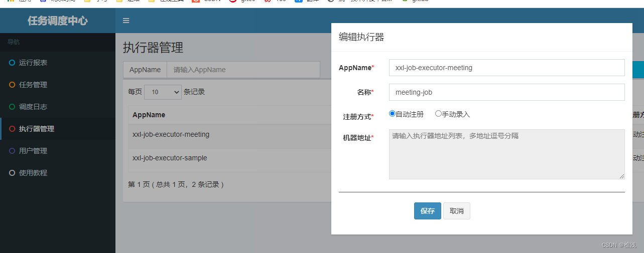The height and width of the screenshot is (253, 644).
Task: Click the 保存 button
Action: click(x=427, y=211)
